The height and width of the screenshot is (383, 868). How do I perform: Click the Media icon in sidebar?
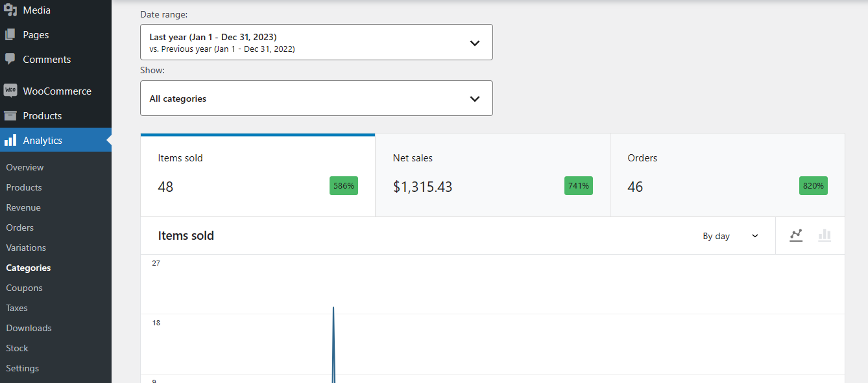[10, 10]
